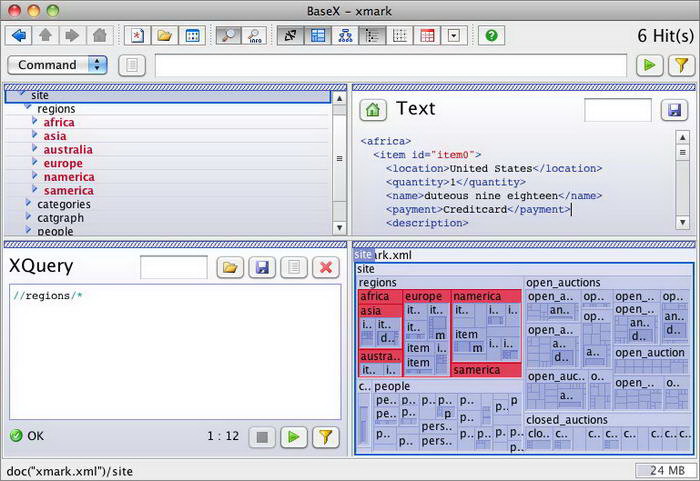Run the query in XQuery panel
700x481 pixels.
click(x=293, y=437)
